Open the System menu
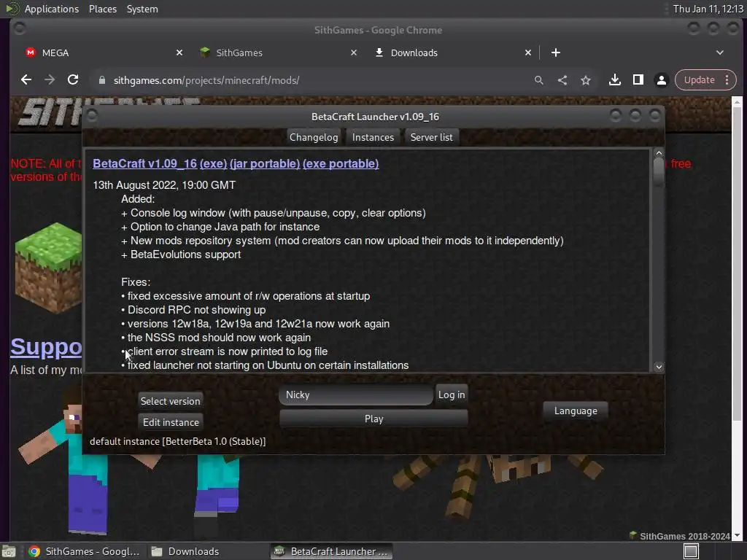Screen dimensions: 747x560 (x=142, y=9)
